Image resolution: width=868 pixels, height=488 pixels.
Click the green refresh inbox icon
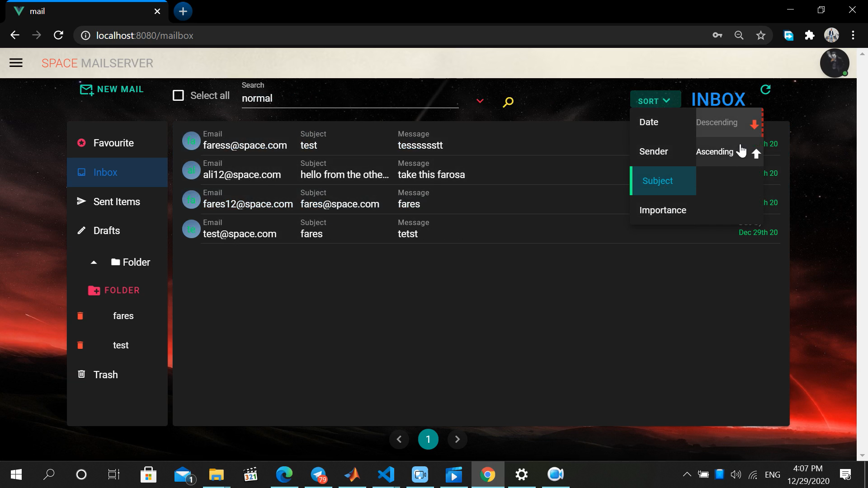765,89
